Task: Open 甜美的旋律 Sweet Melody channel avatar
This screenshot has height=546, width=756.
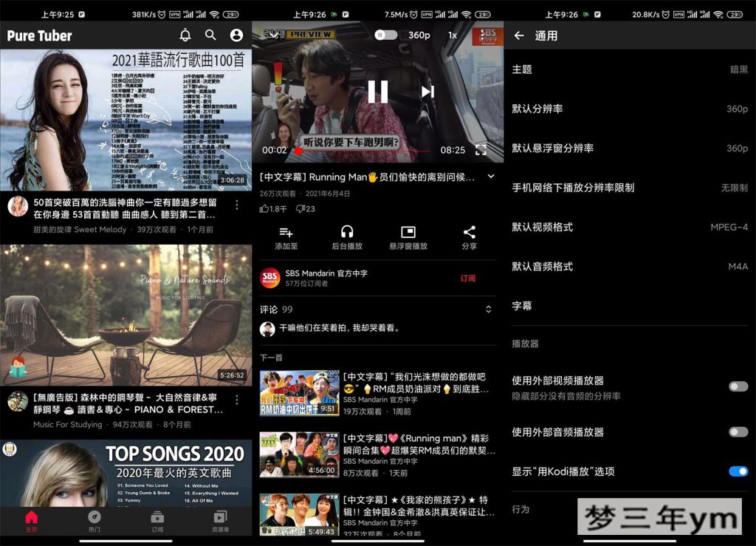Action: pos(18,206)
